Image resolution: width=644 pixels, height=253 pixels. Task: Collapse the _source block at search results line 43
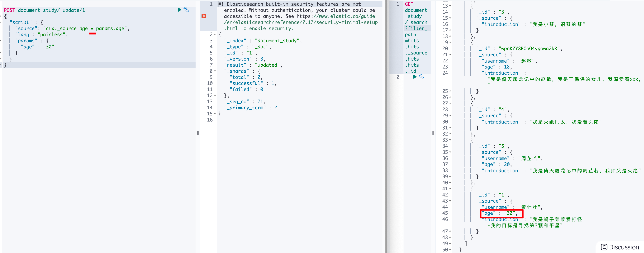[x=450, y=201]
